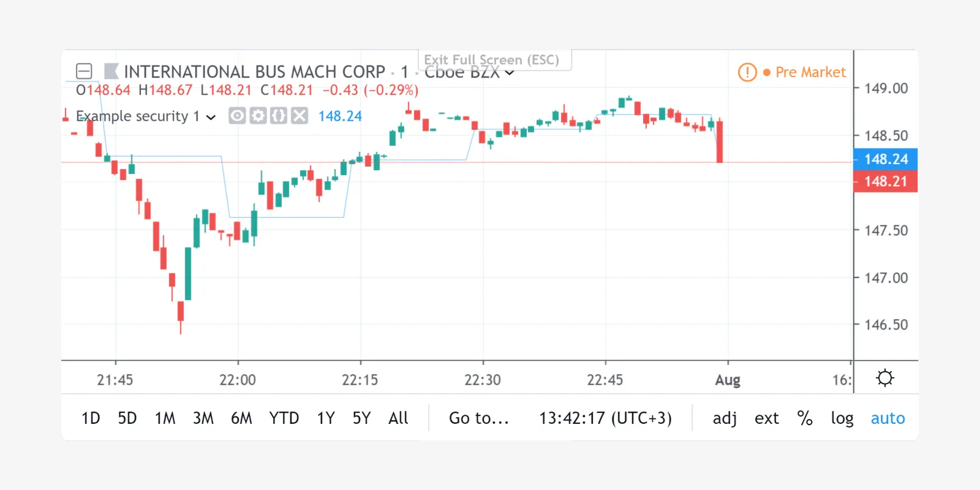Image resolution: width=980 pixels, height=490 pixels.
Task: Click the orange data warning icon
Action: [747, 72]
